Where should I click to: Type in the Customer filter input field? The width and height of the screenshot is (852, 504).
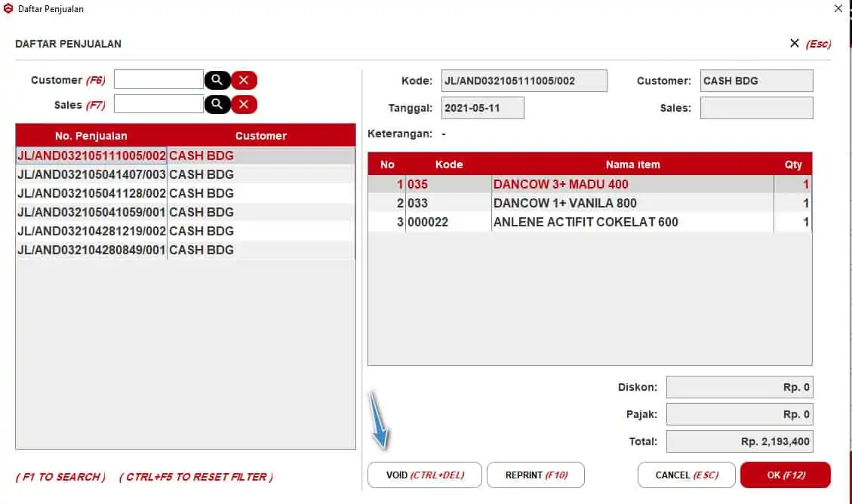158,80
